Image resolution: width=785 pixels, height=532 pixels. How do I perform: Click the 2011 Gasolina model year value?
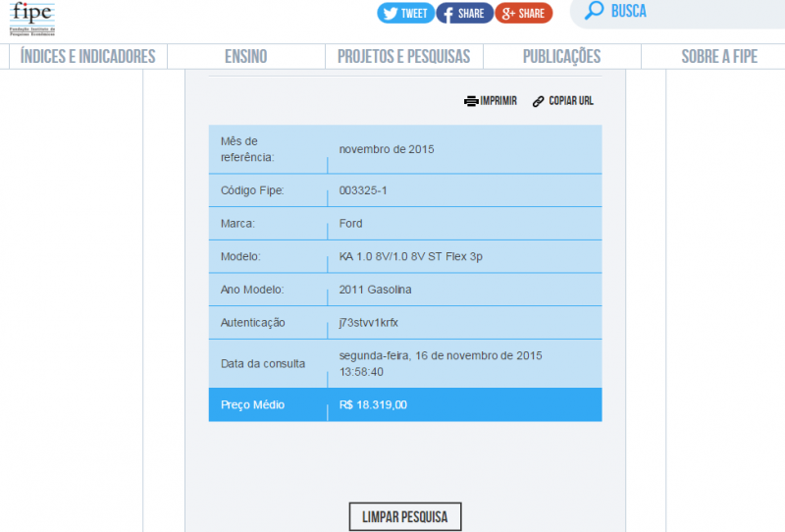pos(375,290)
